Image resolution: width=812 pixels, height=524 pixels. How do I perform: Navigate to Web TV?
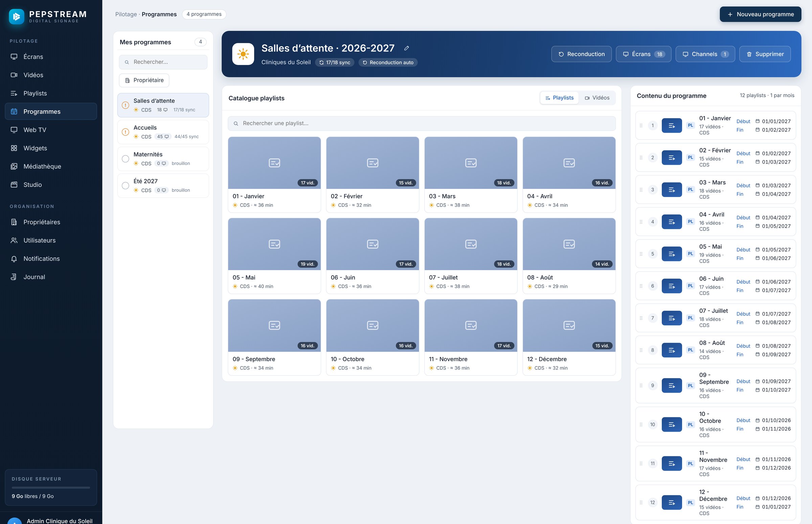pyautogui.click(x=51, y=130)
